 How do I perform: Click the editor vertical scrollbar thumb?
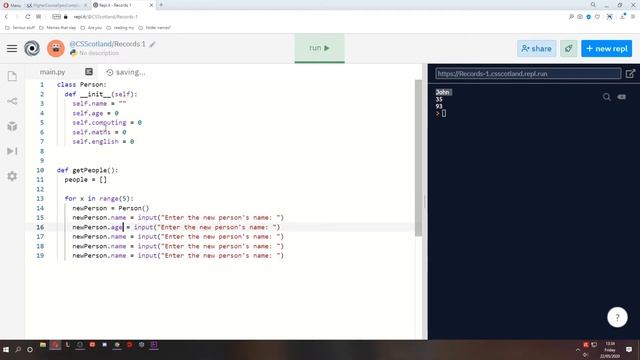(x=418, y=158)
